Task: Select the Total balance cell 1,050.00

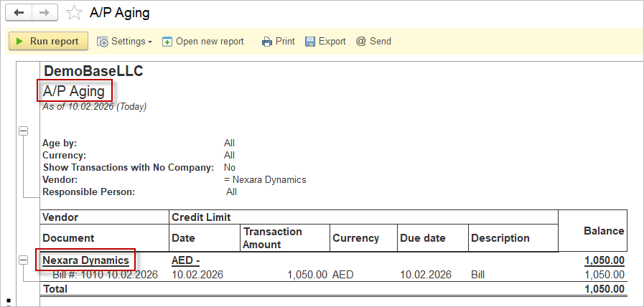Action: point(604,288)
